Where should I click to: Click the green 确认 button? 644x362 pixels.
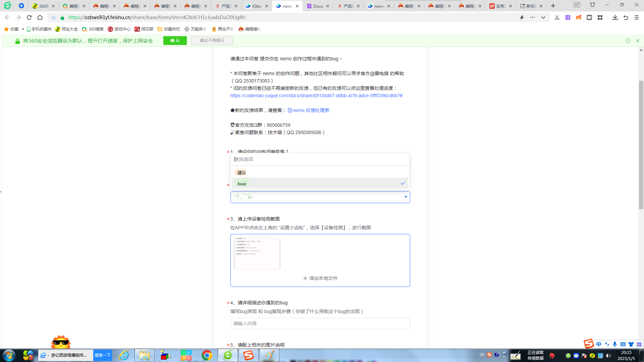click(175, 41)
